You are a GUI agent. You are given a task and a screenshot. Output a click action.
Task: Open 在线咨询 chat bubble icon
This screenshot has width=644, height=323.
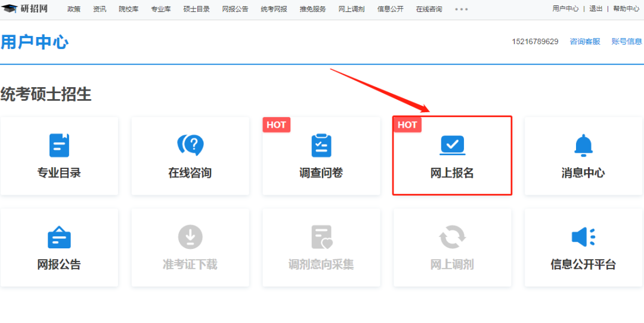(x=190, y=145)
